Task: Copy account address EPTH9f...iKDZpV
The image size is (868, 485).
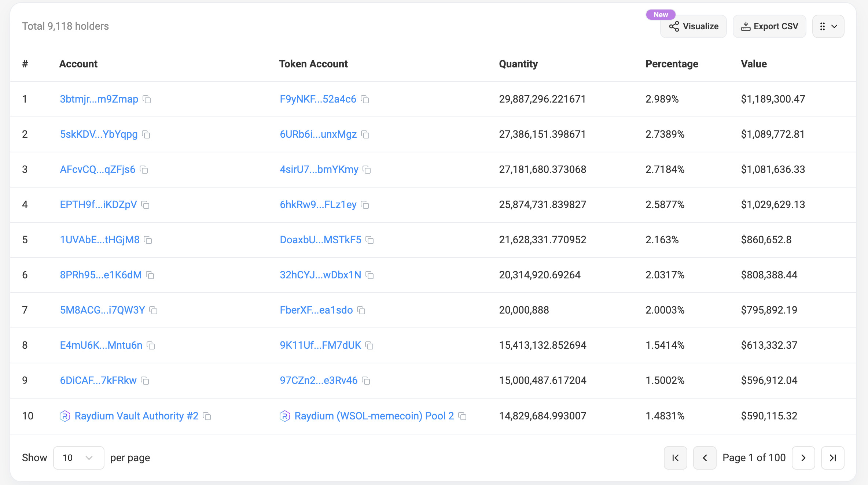Action: coord(145,205)
